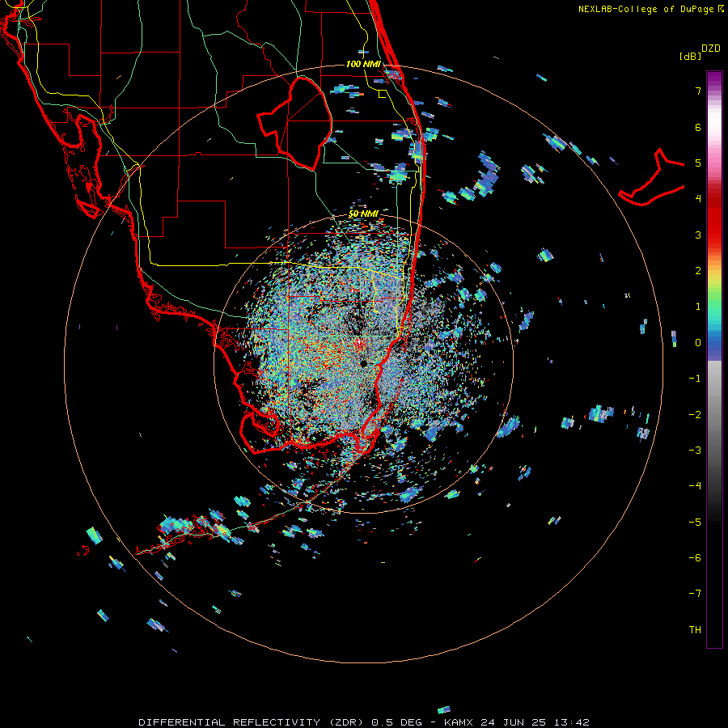
Task: Click the color scale value -5
Action: click(x=695, y=522)
